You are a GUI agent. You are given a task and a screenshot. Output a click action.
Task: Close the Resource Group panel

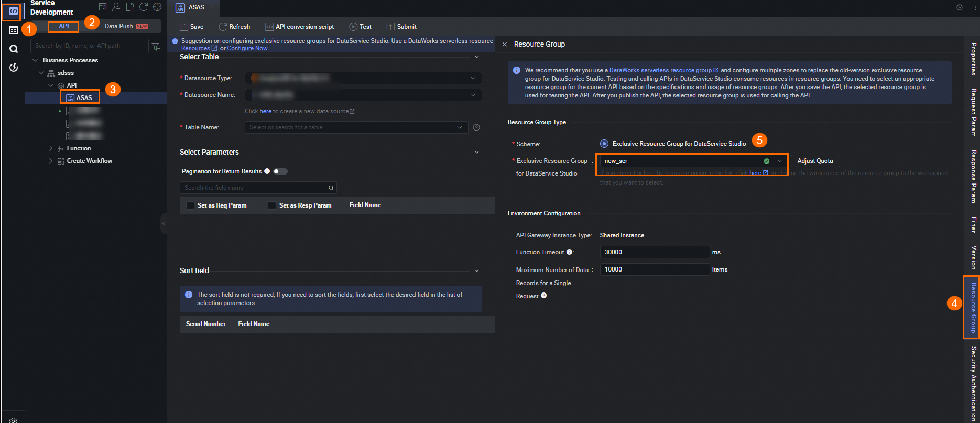505,45
